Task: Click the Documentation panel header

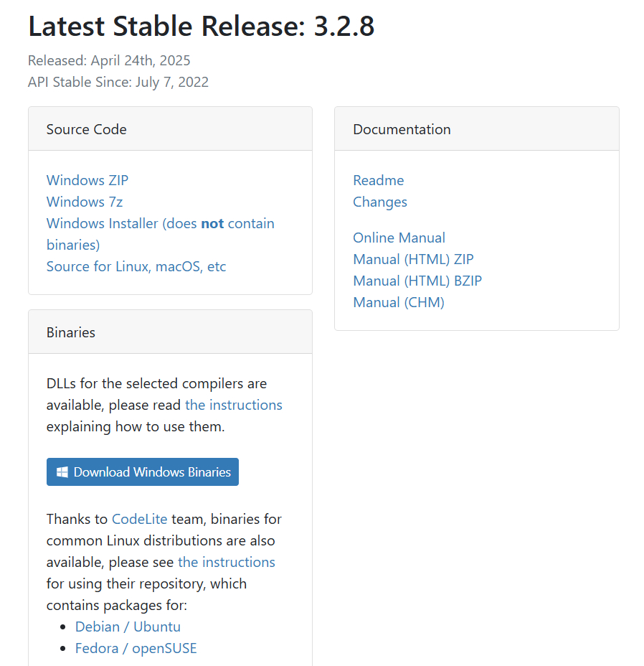Action: click(402, 129)
